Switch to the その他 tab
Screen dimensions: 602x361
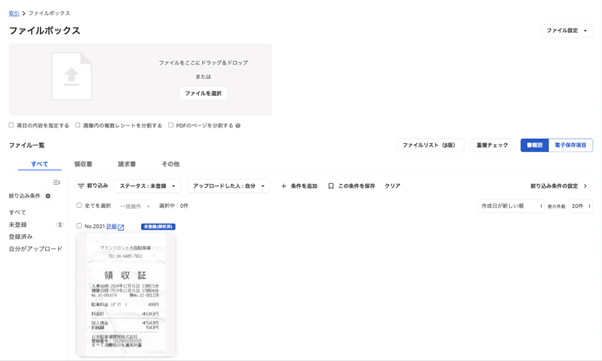(x=170, y=164)
